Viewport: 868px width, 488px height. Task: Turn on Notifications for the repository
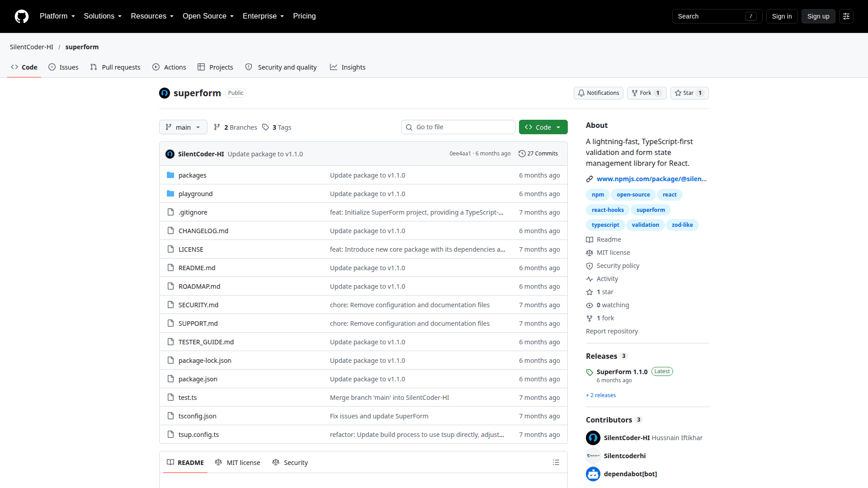point(599,93)
